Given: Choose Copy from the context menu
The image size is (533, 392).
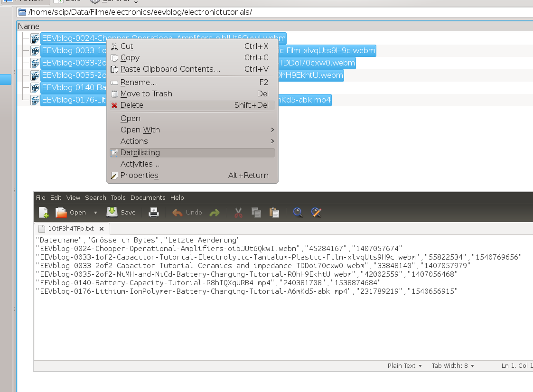Looking at the screenshot, I should click(192, 58).
